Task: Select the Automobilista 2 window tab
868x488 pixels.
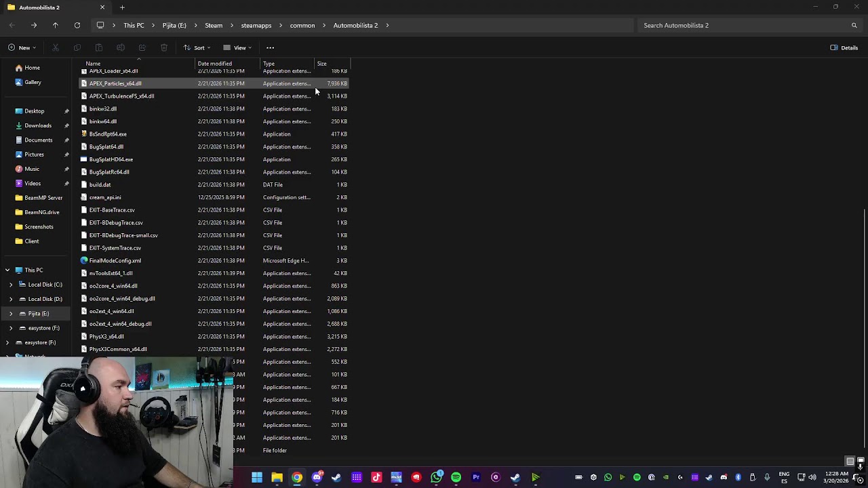Action: coord(56,7)
